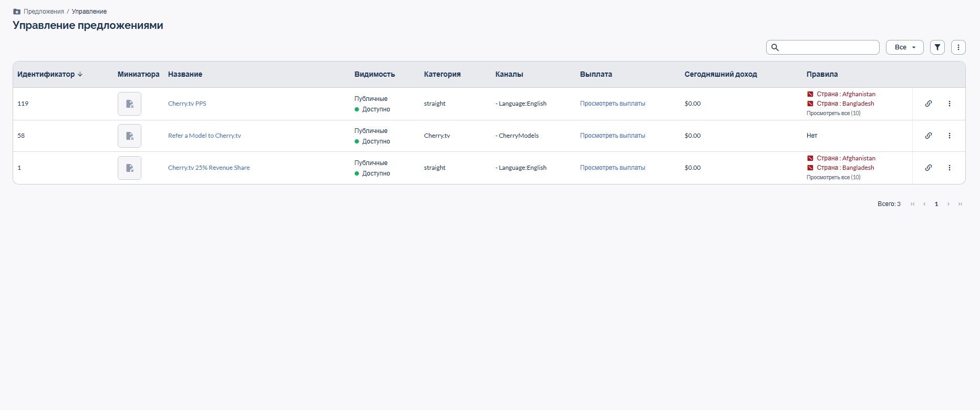The width and height of the screenshot is (980, 410).
Task: Click the CherryModels channel cell
Action: coord(517,136)
